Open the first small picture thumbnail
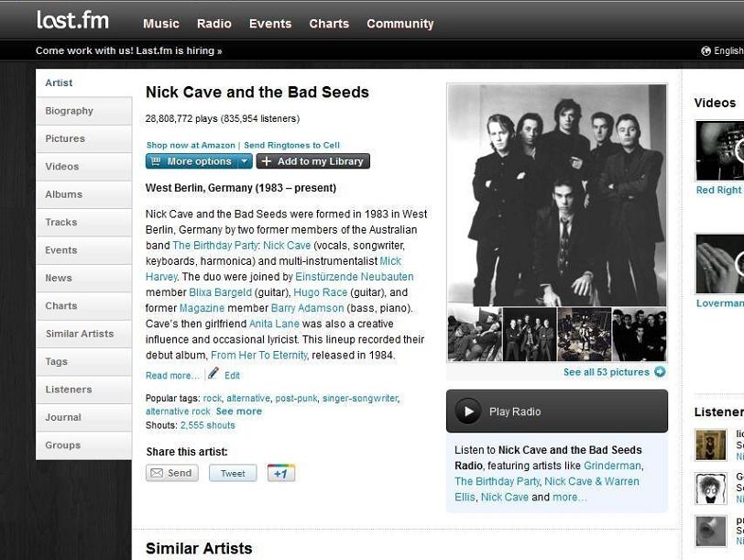744x560 pixels. point(475,335)
